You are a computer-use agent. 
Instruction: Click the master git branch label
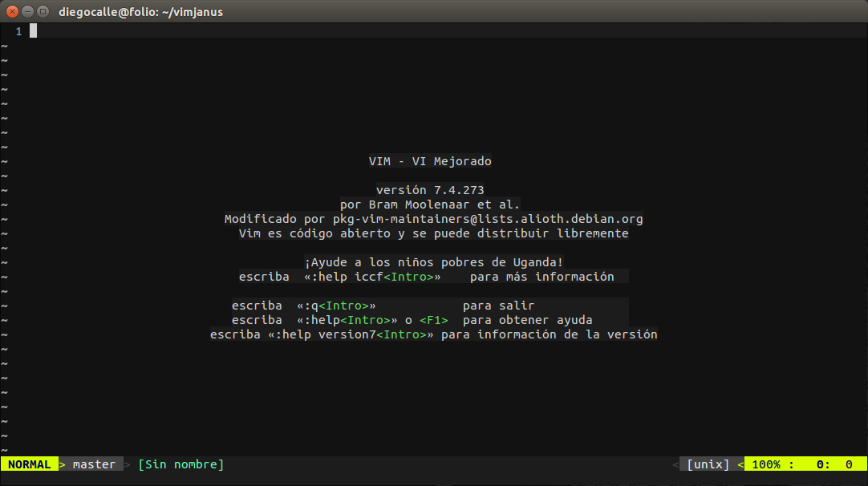click(94, 464)
